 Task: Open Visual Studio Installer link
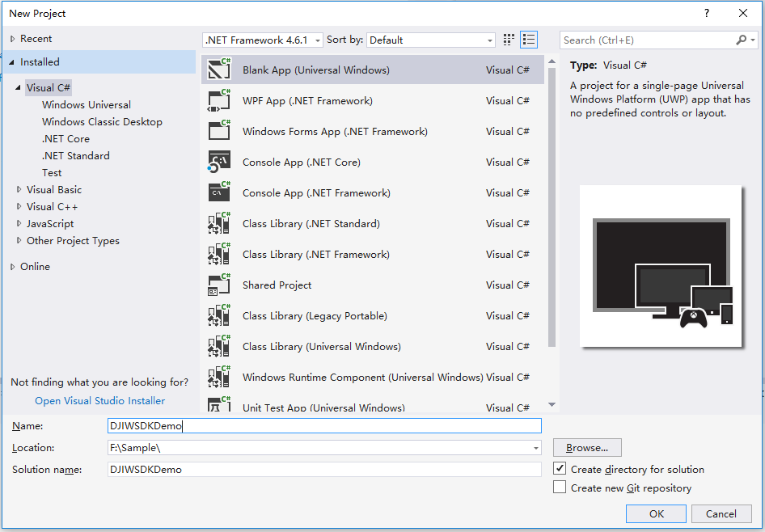99,400
